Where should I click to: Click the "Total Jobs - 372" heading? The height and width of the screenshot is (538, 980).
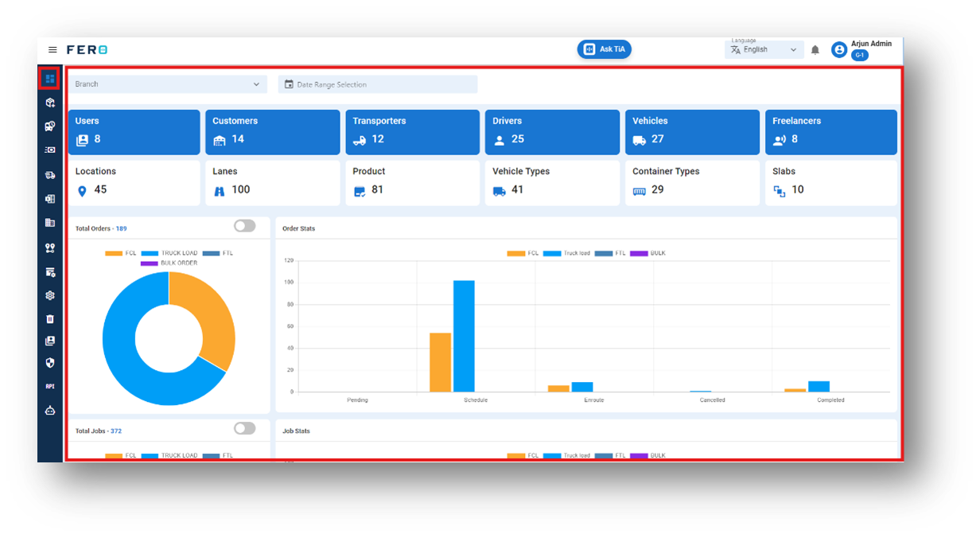click(99, 431)
